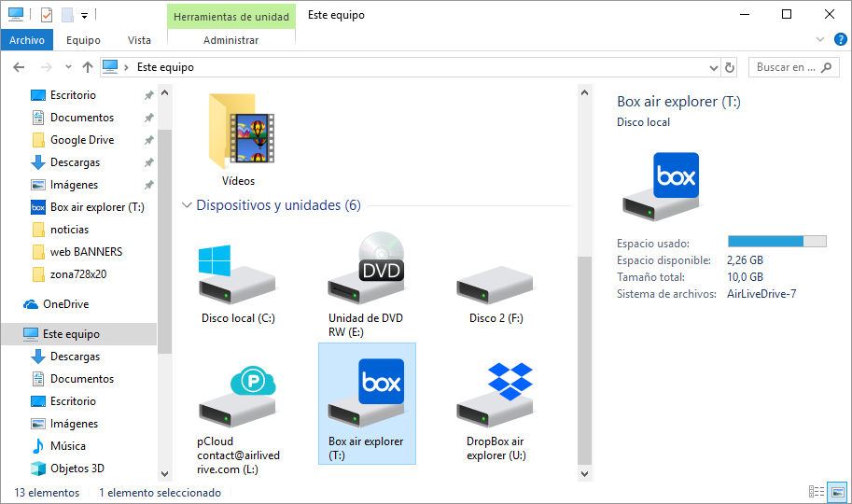Open the recent locations dropdown arrow
The width and height of the screenshot is (852, 504).
68,67
